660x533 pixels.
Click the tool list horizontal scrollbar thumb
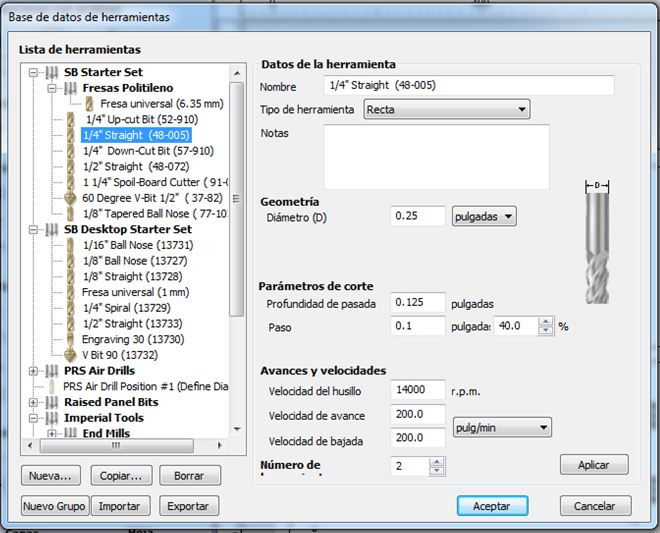coord(117,445)
